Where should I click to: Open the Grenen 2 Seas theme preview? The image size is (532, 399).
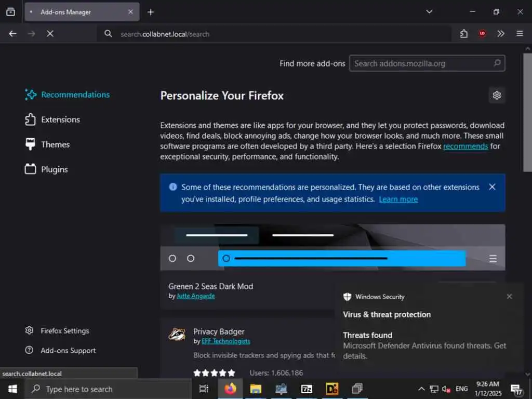point(332,247)
